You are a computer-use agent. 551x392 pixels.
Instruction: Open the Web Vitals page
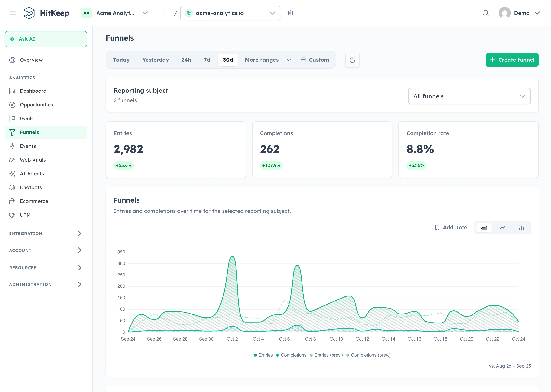pyautogui.click(x=46, y=160)
